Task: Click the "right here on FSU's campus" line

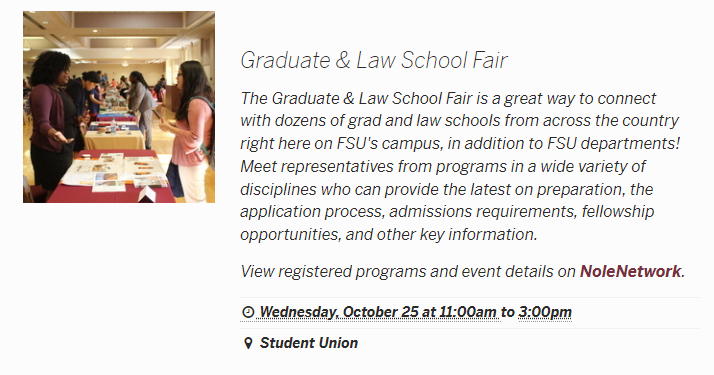Action: 460,143
